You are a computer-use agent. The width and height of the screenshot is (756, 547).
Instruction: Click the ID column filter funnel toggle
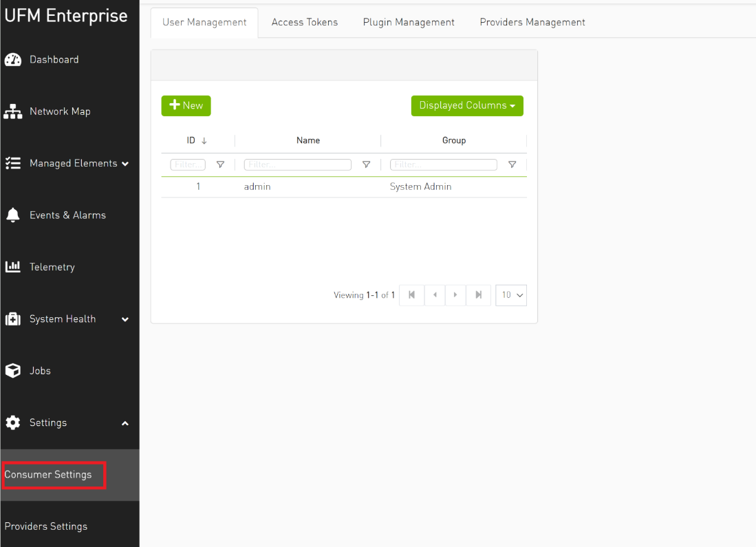[220, 164]
